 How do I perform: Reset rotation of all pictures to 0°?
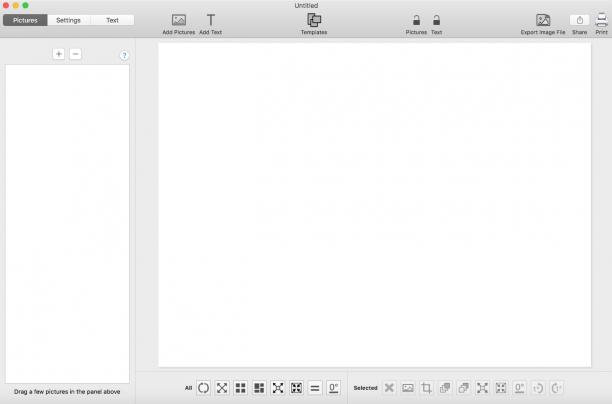(x=334, y=388)
